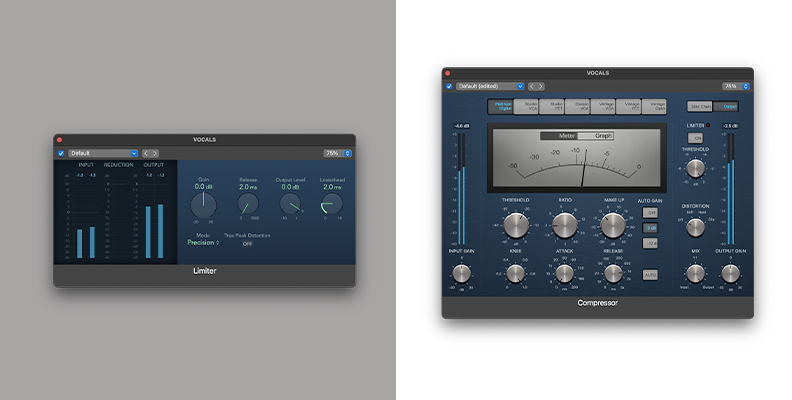Toggle True Peak Detection OFF button
Viewport: 792px width, 400px height.
tap(247, 244)
